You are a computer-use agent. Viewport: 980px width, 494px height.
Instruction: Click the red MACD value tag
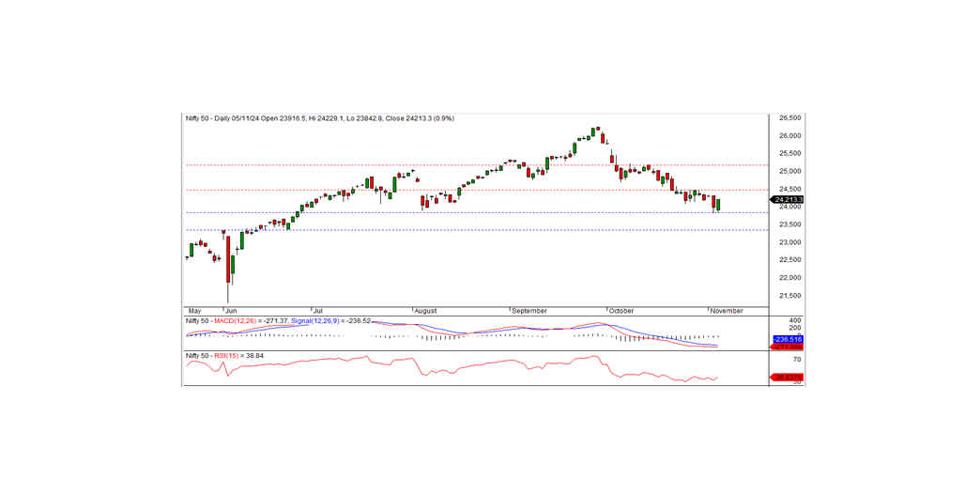point(787,347)
